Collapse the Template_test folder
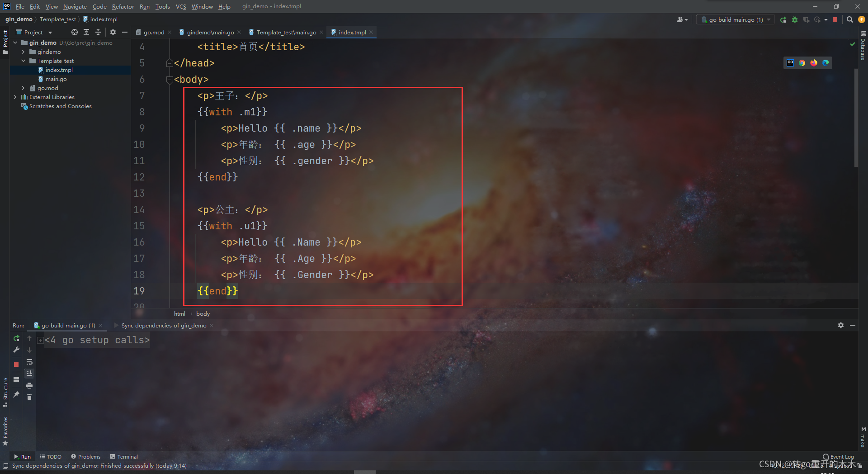This screenshot has width=868, height=474. tap(23, 61)
